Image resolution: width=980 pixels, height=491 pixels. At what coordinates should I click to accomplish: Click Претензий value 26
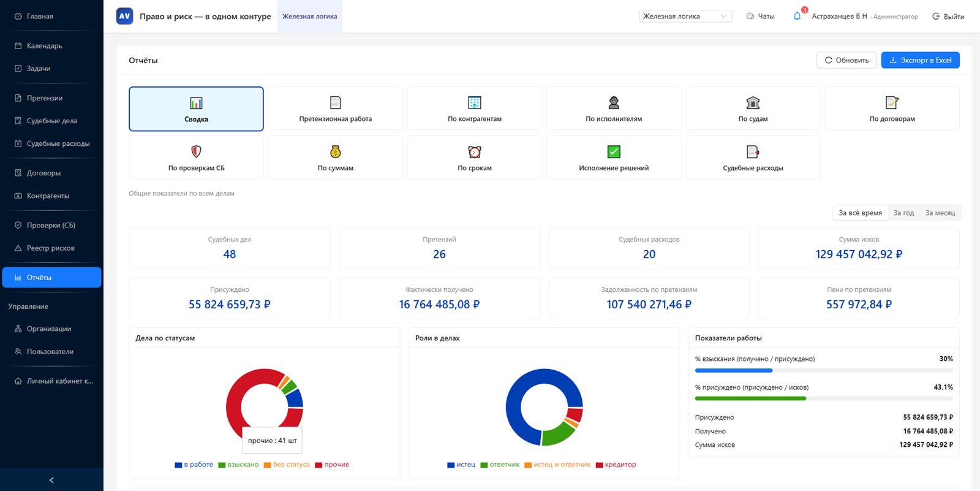(439, 254)
